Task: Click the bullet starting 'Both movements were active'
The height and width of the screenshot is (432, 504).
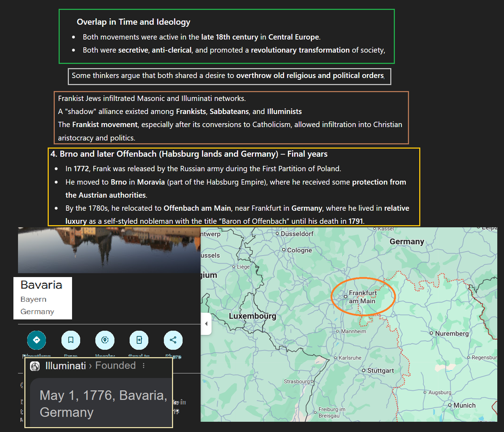Action: [x=202, y=37]
